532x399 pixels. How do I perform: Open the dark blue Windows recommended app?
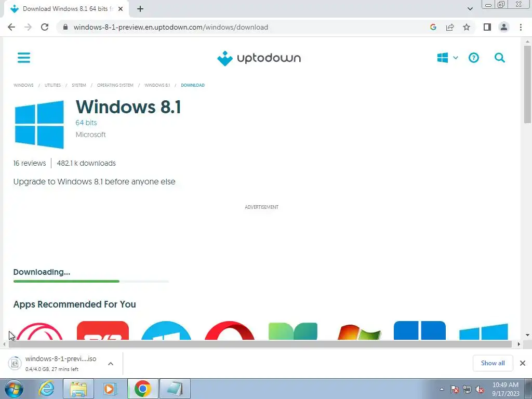420,330
